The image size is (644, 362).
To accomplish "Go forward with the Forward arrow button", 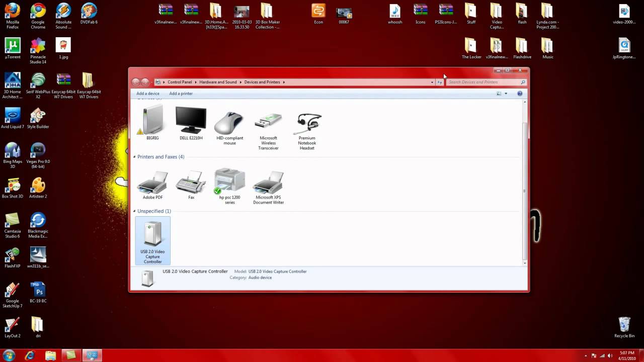I will [x=145, y=82].
